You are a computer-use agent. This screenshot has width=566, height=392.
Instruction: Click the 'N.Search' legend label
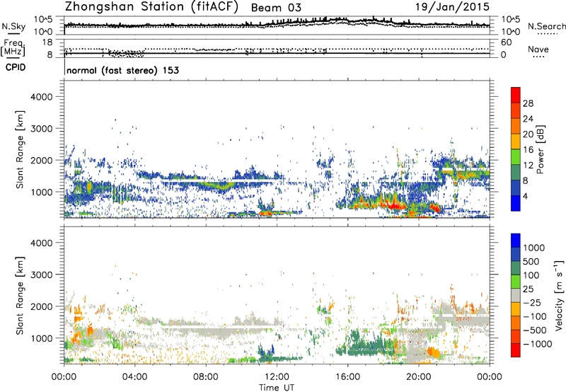click(546, 26)
